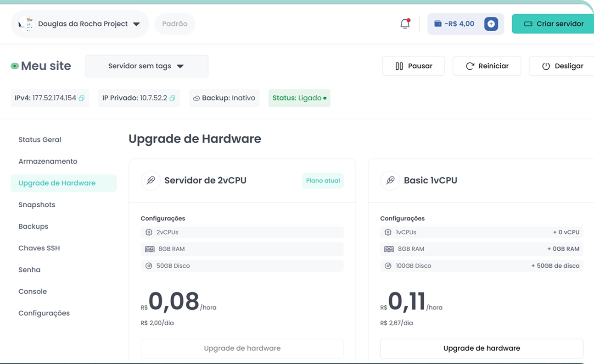Click the feather icon on Servidor de 2vCPU
Viewport: 594px width, 364px height.
pyautogui.click(x=151, y=181)
